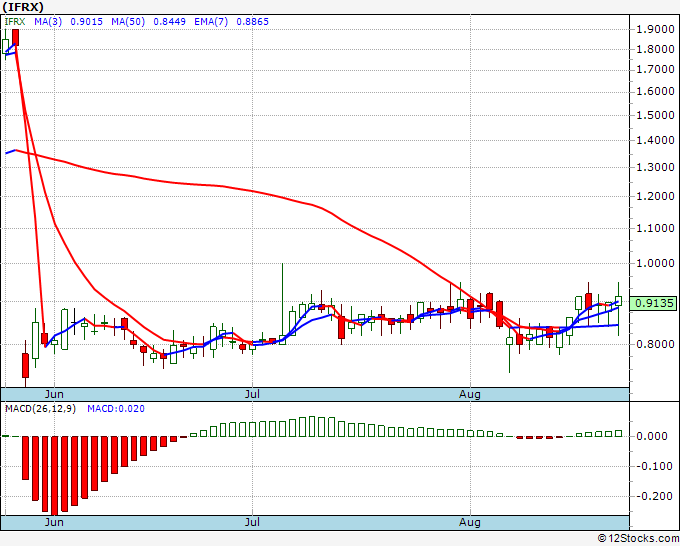Click the 1.3000 price axis label
This screenshot has height=546, width=680.
[655, 167]
